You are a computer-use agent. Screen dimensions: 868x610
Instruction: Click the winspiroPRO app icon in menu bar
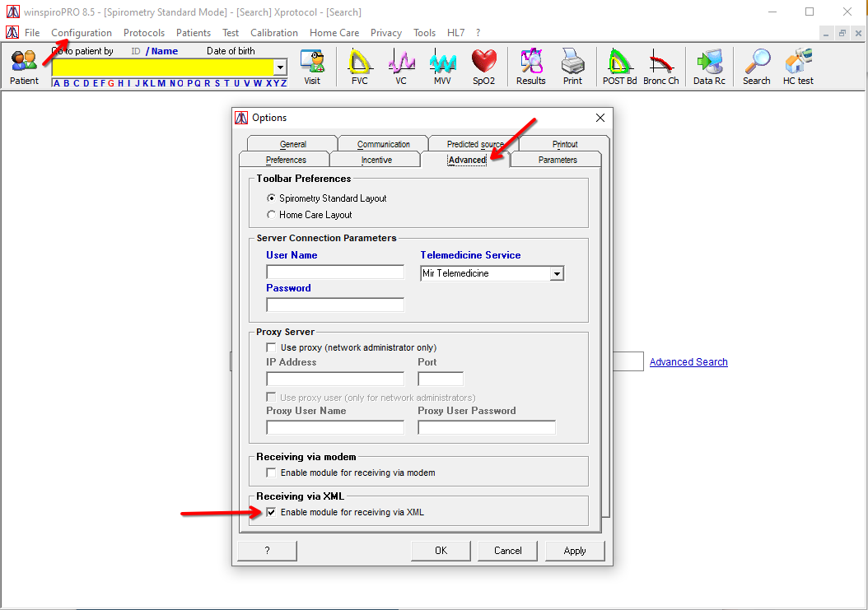pos(12,33)
